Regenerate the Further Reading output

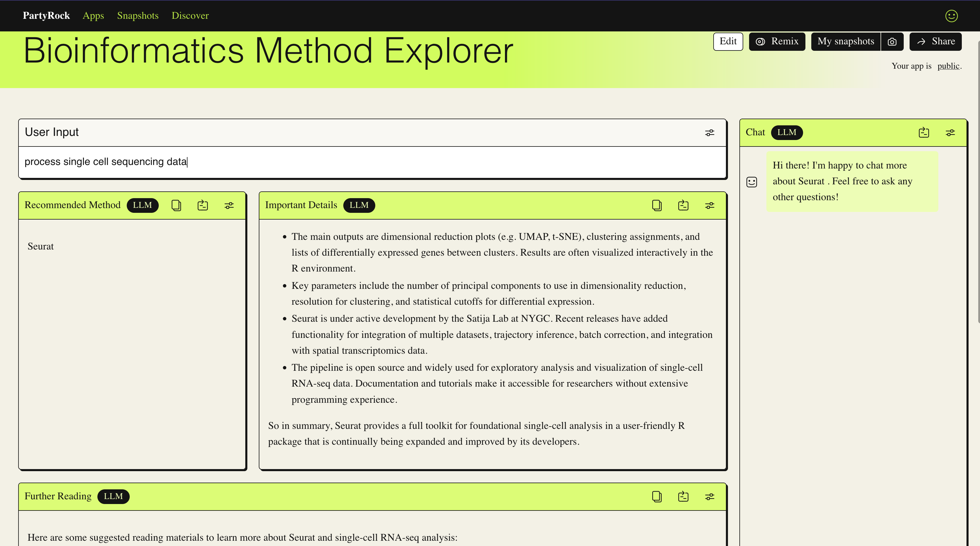pos(683,496)
